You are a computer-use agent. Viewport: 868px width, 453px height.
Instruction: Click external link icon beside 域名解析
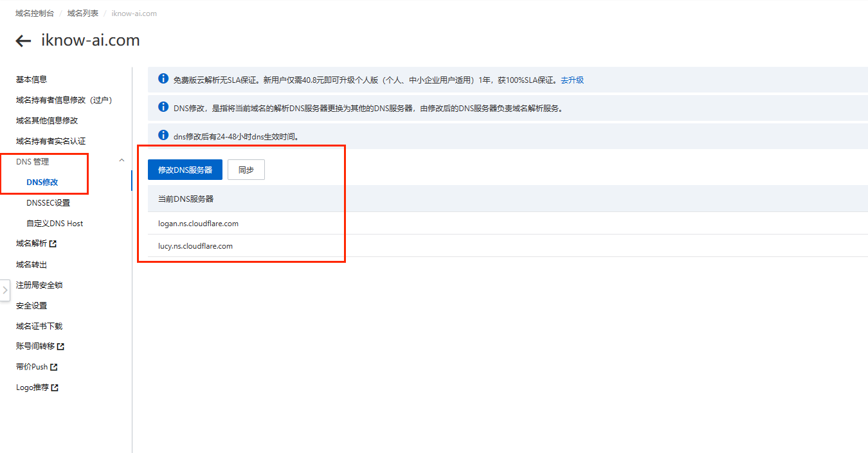point(53,244)
